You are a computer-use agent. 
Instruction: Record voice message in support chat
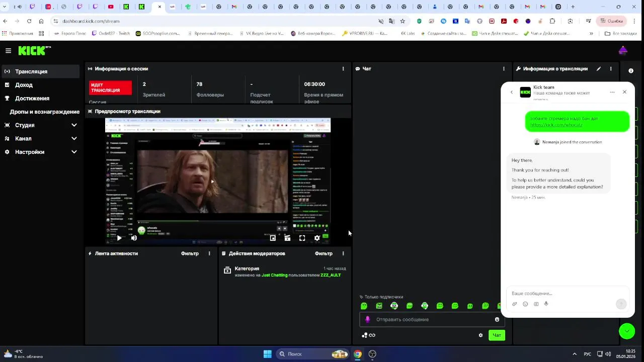546,304
